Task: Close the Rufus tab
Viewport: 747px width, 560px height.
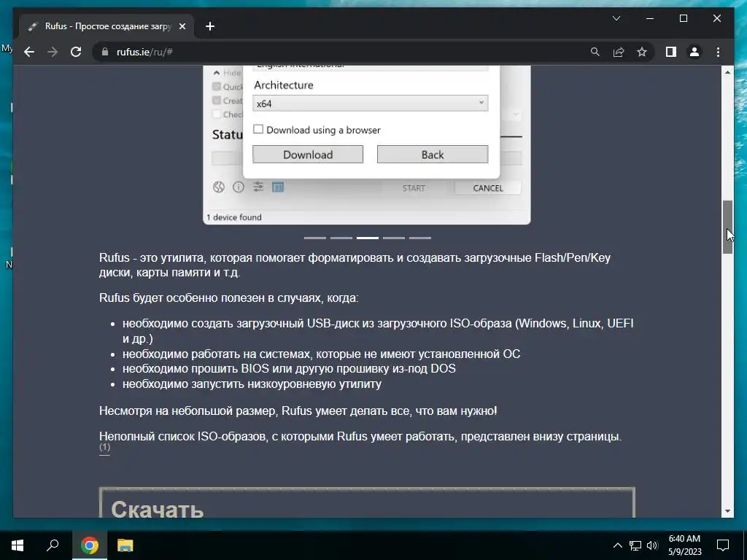Action: 182,26
